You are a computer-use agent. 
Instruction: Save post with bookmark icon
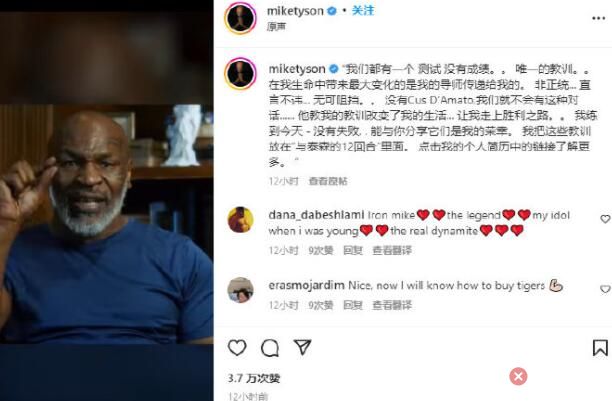coord(600,348)
